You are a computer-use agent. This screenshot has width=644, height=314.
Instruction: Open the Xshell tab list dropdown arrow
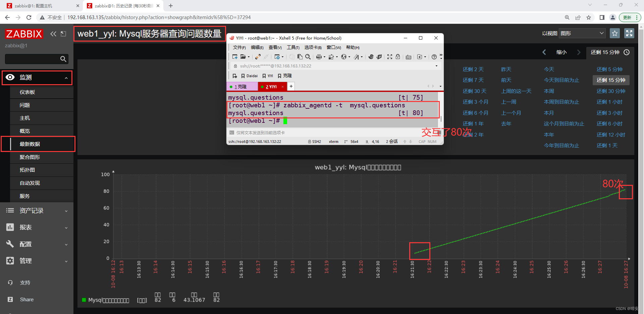440,86
